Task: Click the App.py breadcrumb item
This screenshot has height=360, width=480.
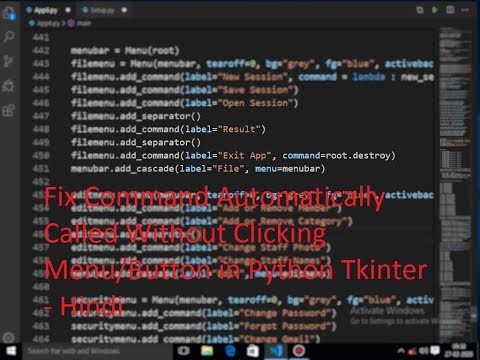Action: click(x=45, y=23)
